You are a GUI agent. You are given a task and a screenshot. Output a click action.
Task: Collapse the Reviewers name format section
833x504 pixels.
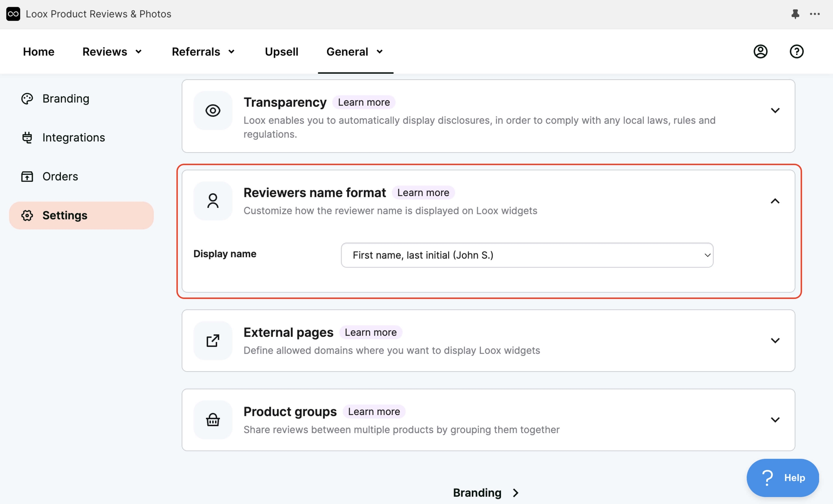tap(775, 201)
